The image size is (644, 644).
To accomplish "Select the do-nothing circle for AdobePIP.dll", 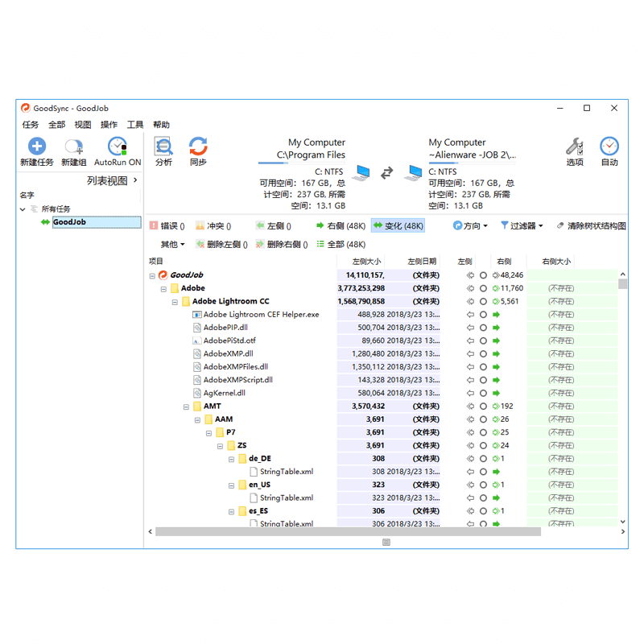I will point(483,328).
